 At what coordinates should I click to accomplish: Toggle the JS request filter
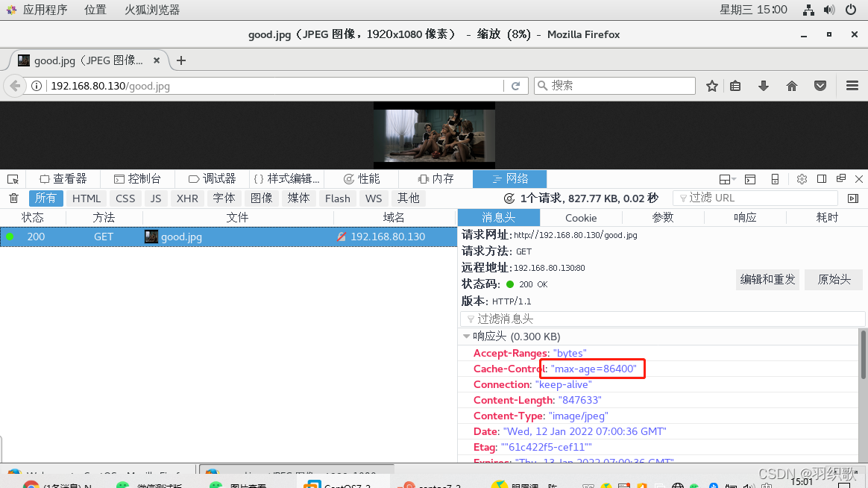point(156,198)
